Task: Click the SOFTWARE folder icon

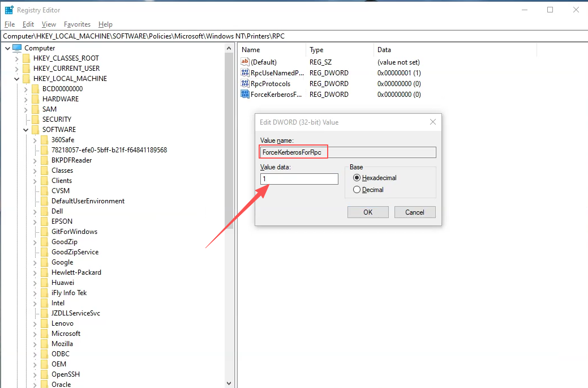Action: tap(35, 130)
